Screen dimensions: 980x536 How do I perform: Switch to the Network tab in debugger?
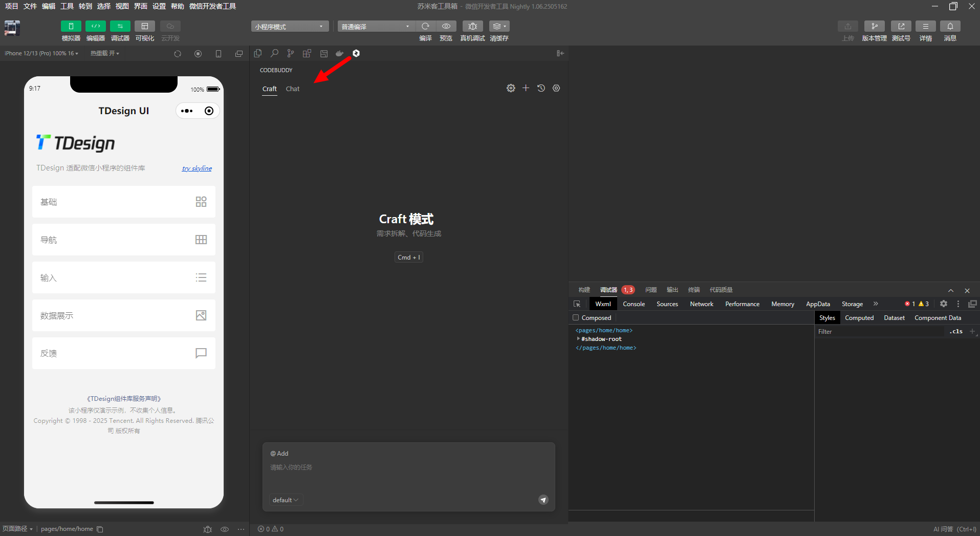point(701,304)
